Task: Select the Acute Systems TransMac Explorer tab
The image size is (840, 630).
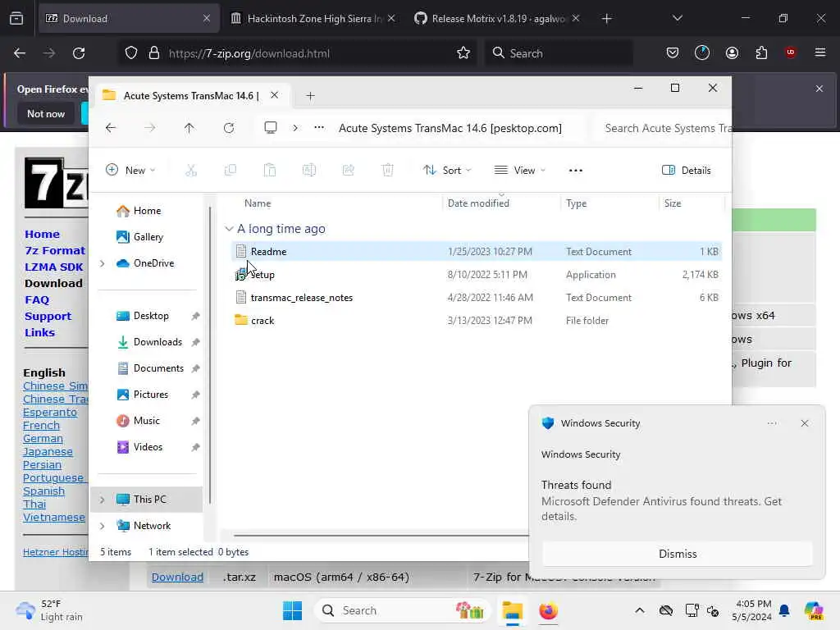Action: pos(192,95)
